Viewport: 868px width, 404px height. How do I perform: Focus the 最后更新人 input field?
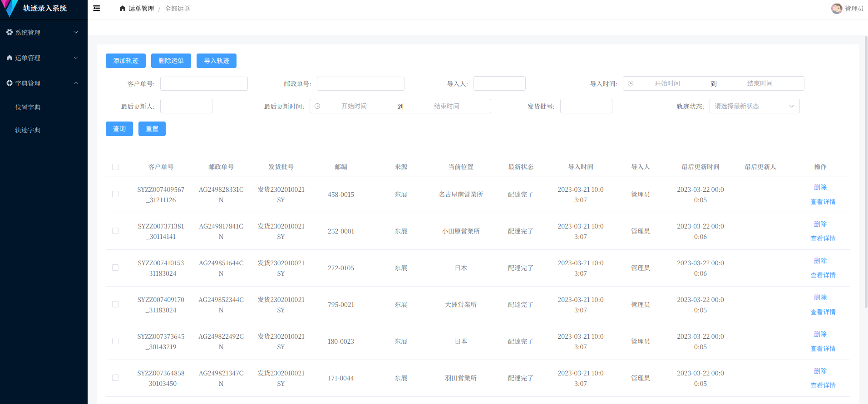click(186, 106)
